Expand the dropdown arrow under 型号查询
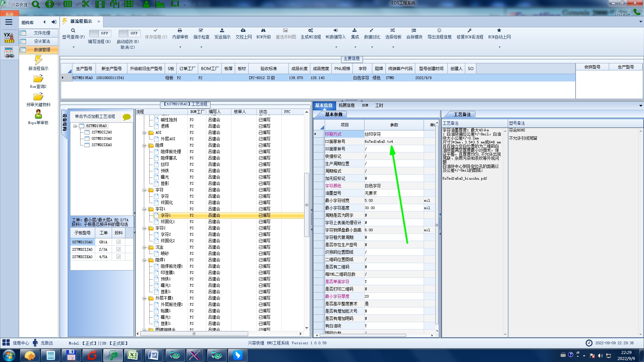This screenshot has width=644, height=362. (73, 47)
